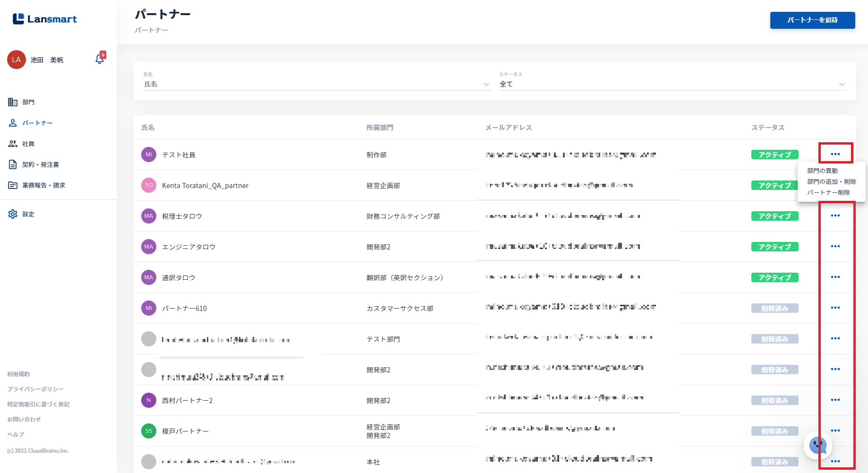Click the 池田 美帆 user name
This screenshot has height=473, width=868.
[47, 60]
